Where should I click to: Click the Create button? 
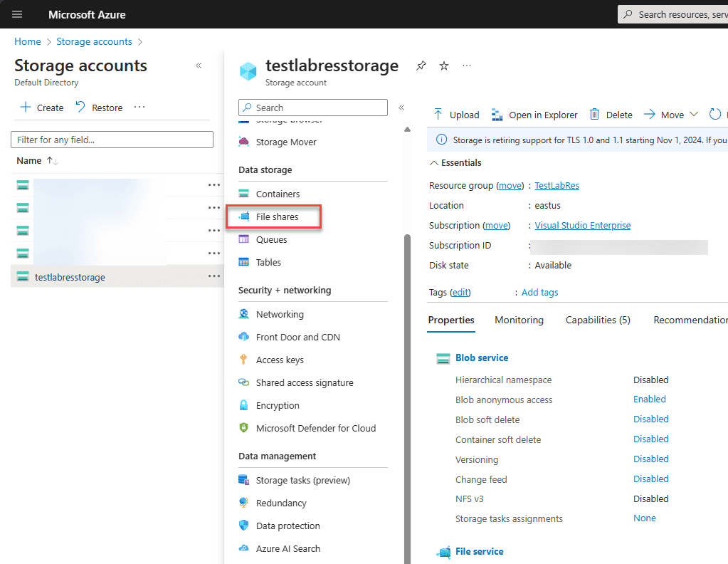(42, 108)
